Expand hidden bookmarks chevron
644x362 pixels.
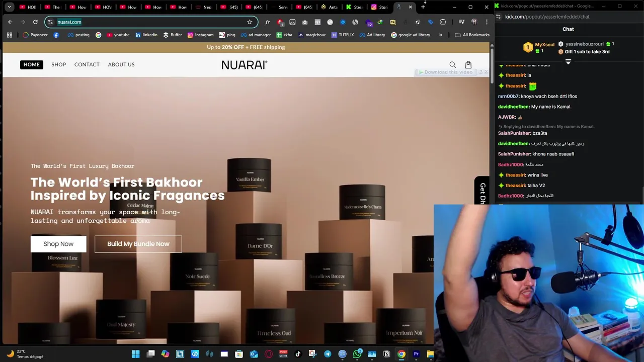(x=441, y=35)
